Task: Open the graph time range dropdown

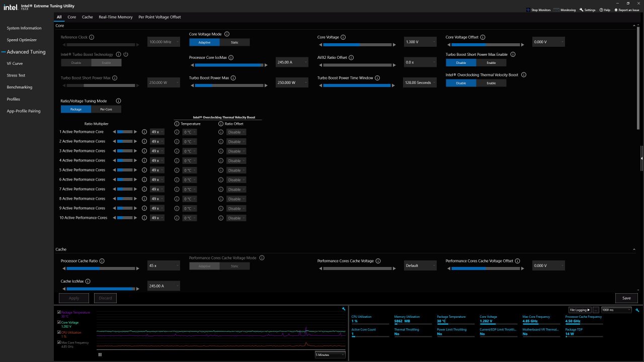Action: [330, 354]
